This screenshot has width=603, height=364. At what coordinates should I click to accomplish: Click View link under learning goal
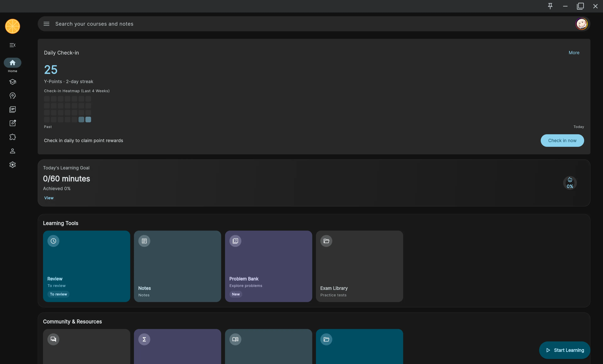(49, 198)
